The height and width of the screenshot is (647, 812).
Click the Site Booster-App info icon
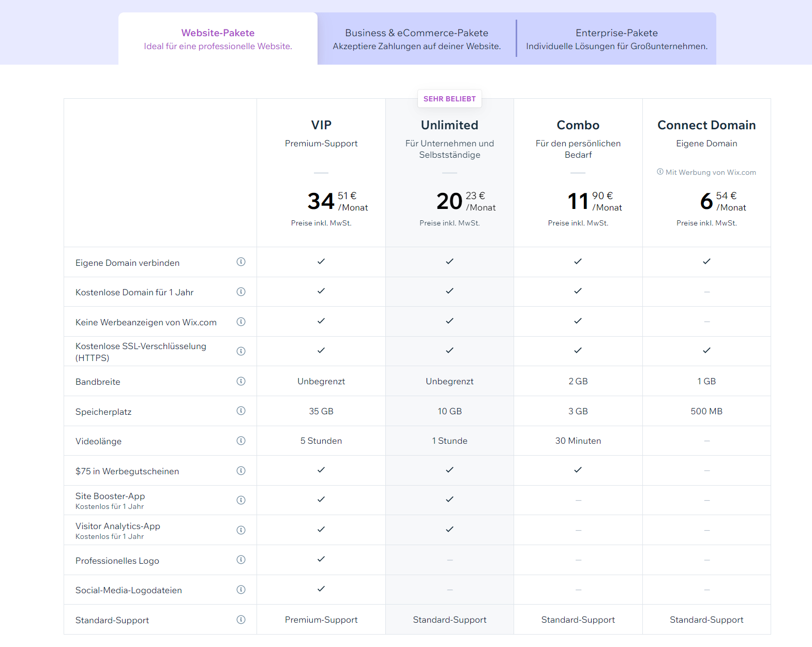pyautogui.click(x=241, y=500)
